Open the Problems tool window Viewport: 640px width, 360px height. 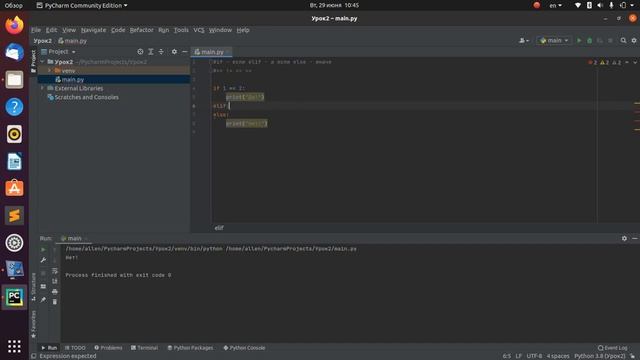pos(108,348)
